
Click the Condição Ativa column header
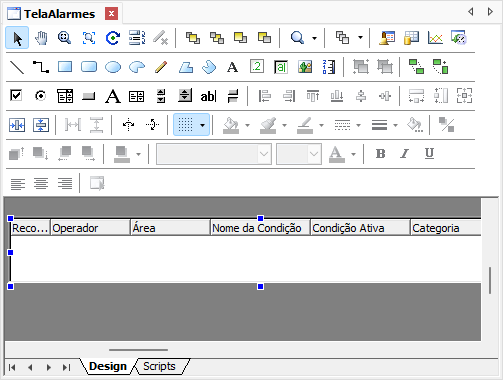tap(360, 228)
